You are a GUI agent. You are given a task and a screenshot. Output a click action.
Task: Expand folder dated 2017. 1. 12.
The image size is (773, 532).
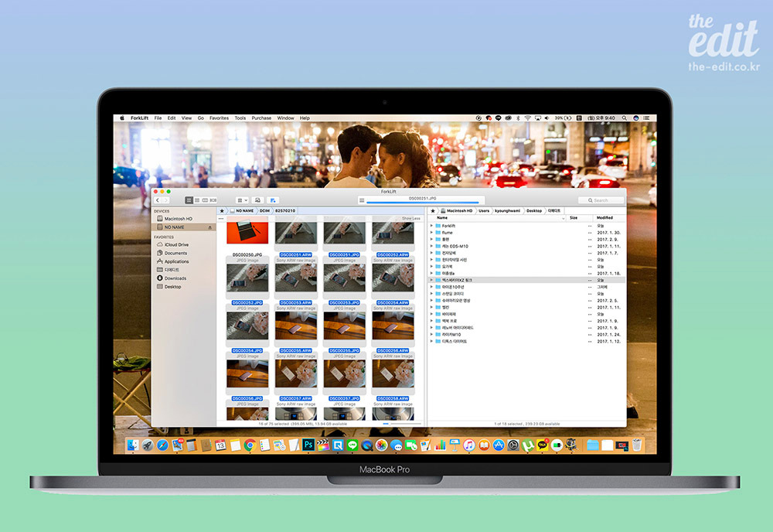pos(432,341)
